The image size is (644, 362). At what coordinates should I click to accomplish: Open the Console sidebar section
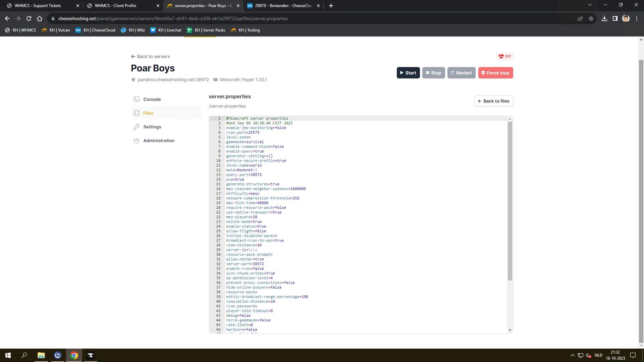(x=152, y=99)
